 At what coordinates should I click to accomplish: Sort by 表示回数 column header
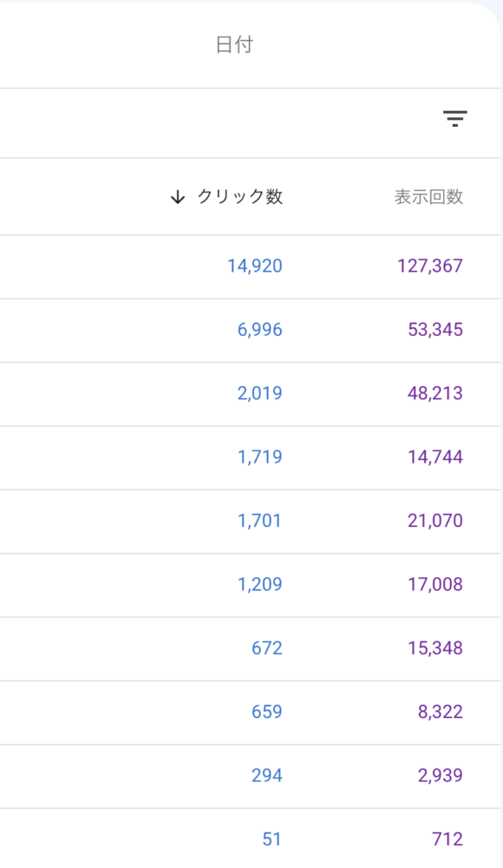coord(428,196)
